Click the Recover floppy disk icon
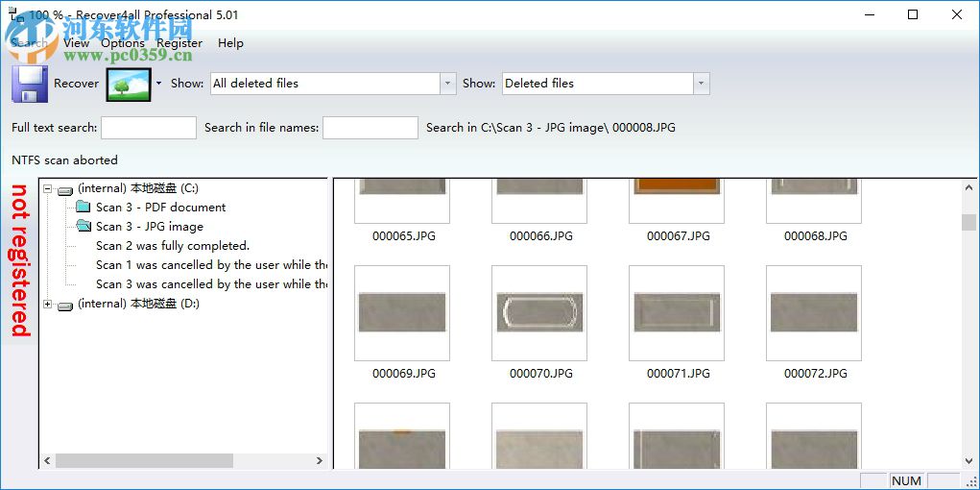Screen dimensions: 980x490 30,84
